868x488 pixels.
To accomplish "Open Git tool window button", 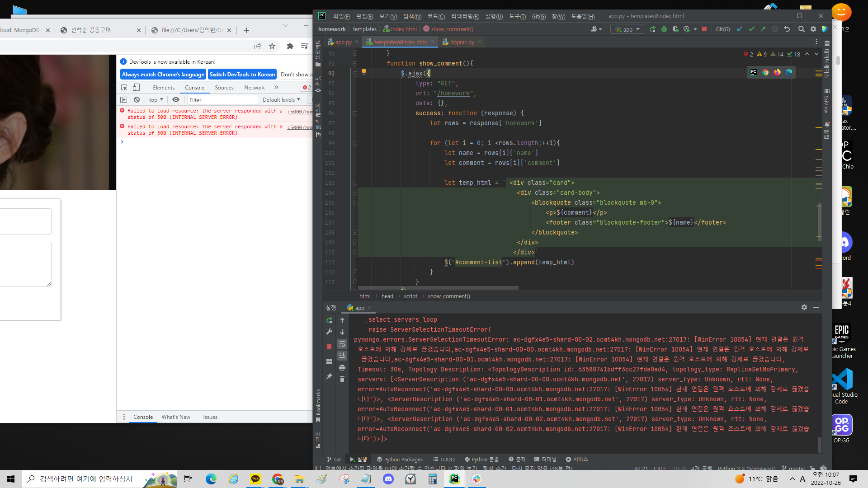I will coord(334,460).
